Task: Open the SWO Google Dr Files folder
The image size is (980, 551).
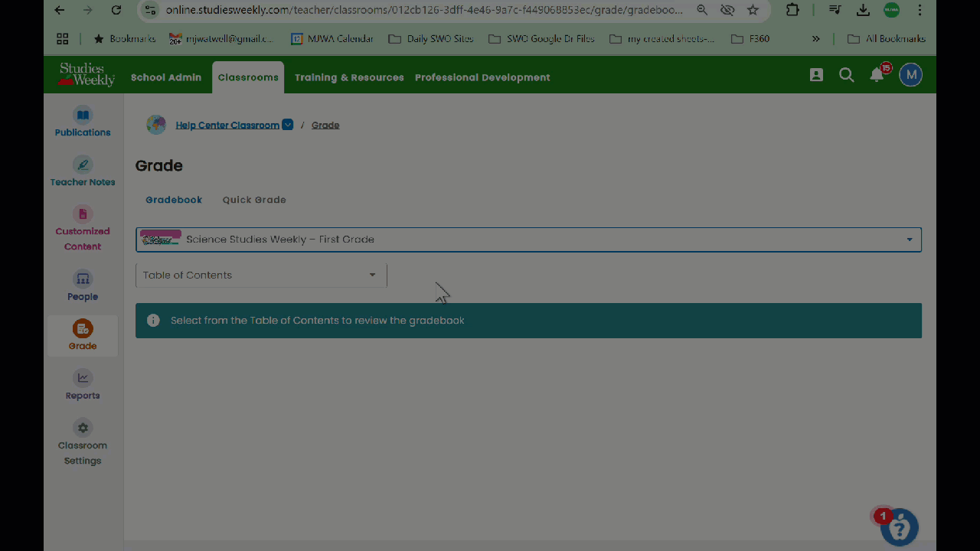Action: (541, 38)
